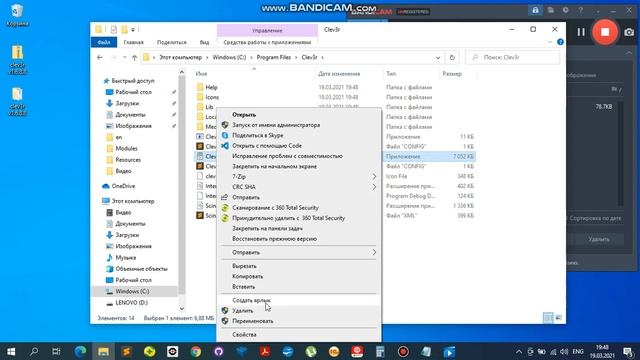Image resolution: width=640 pixels, height=360 pixels.
Task: Expand the Отправить submenu arrow
Action: (x=374, y=253)
